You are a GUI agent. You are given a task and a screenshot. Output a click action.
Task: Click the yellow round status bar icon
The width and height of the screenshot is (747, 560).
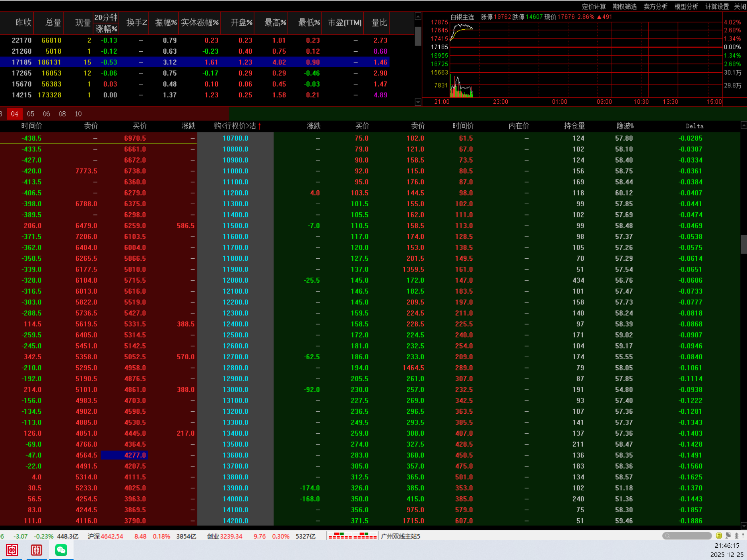pos(719,536)
